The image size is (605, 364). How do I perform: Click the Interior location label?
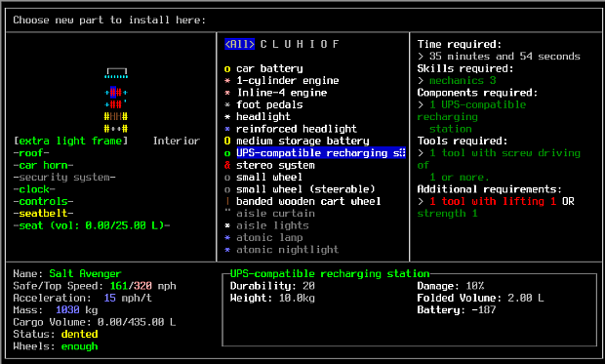[x=177, y=141]
